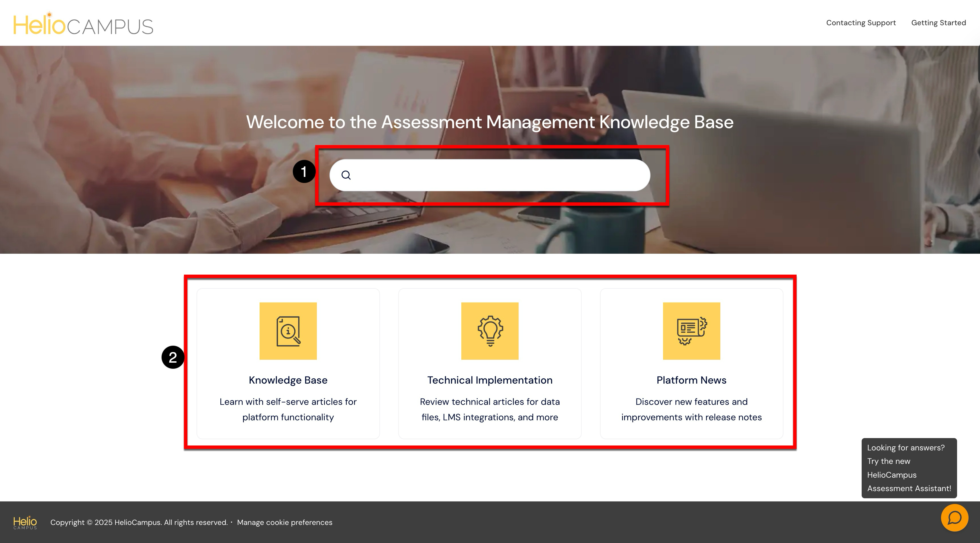The height and width of the screenshot is (543, 980).
Task: Click Manage cookie preferences link
Action: coord(285,522)
